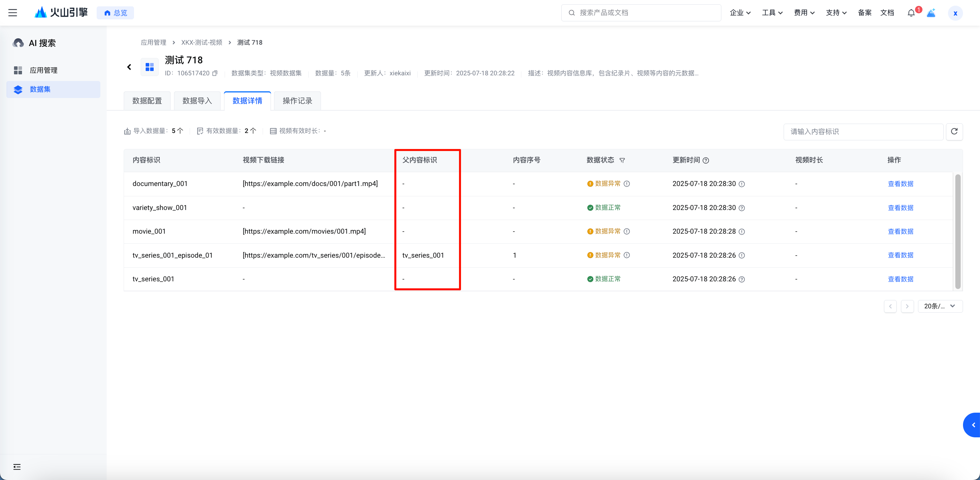Click the table's vertical scrollbar
Screen dimensions: 980x480
coord(958,231)
